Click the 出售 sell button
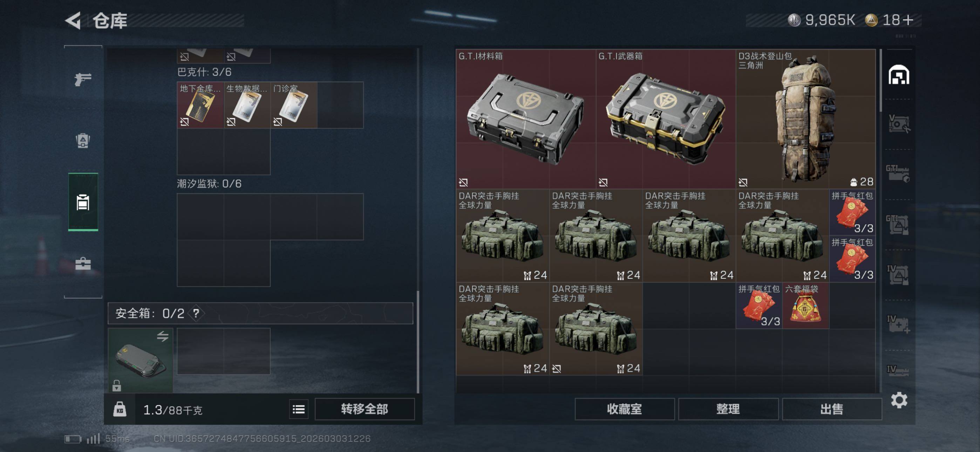Image resolution: width=980 pixels, height=452 pixels. tap(832, 409)
